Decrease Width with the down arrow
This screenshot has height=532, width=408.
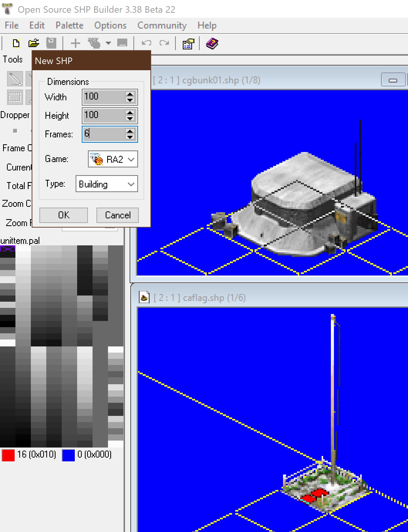[130, 100]
